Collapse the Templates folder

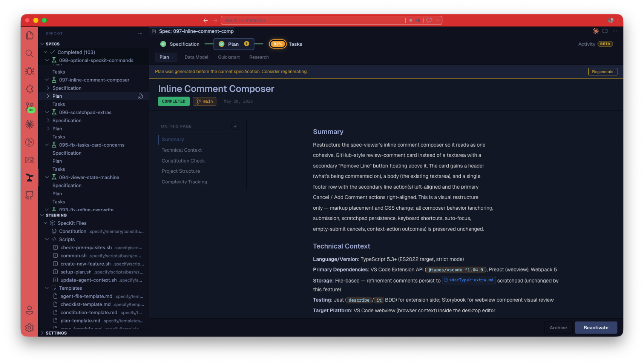click(x=47, y=288)
